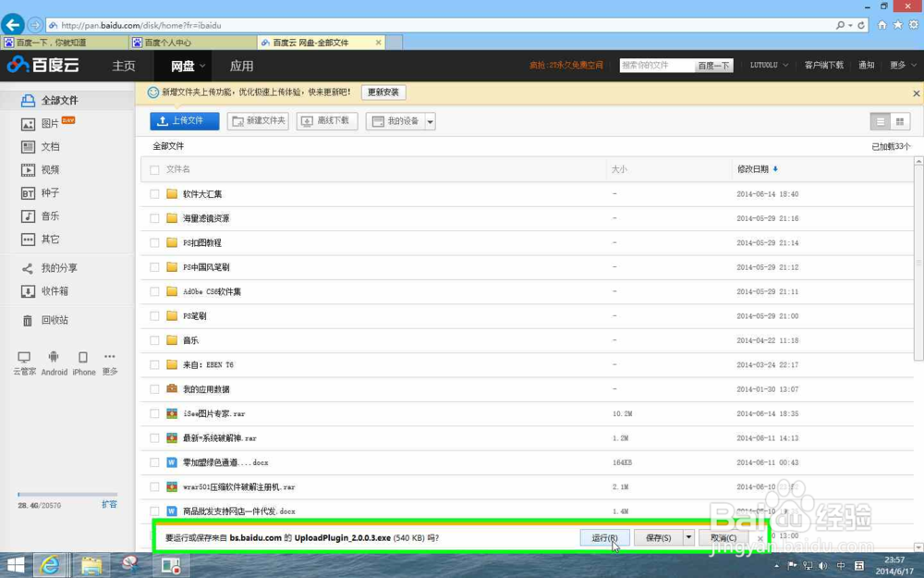Open the 我的设备 dropdown arrow
The image size is (924, 578).
[431, 121]
